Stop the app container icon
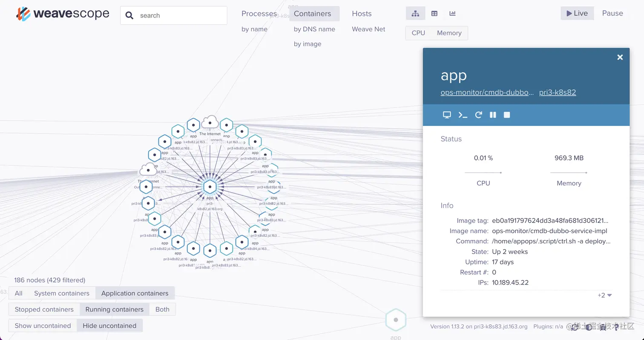Viewport: 644px width, 340px height. click(x=507, y=115)
